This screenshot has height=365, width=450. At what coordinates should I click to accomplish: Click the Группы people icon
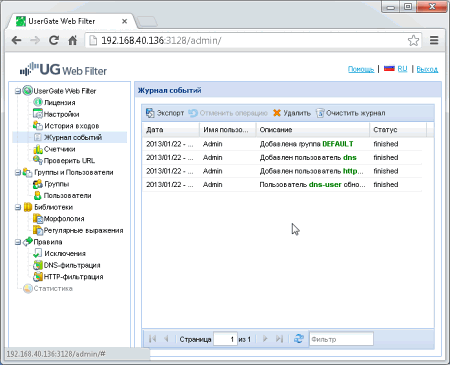(38, 184)
